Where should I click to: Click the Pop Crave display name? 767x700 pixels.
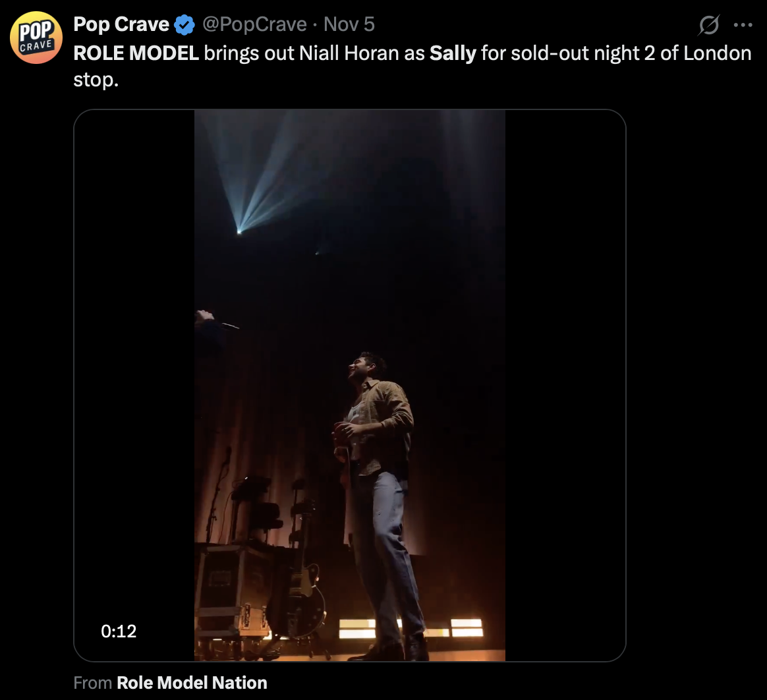pyautogui.click(x=121, y=25)
